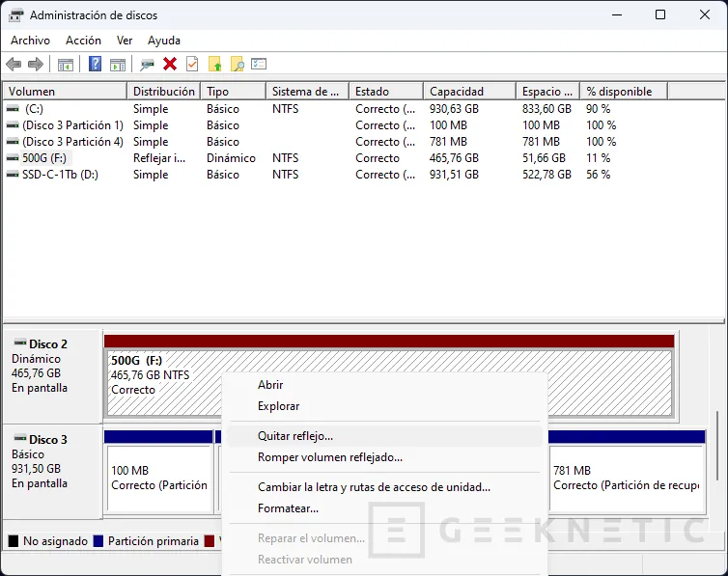Sort by the Distribución column header
This screenshot has height=576, width=728.
click(x=164, y=92)
